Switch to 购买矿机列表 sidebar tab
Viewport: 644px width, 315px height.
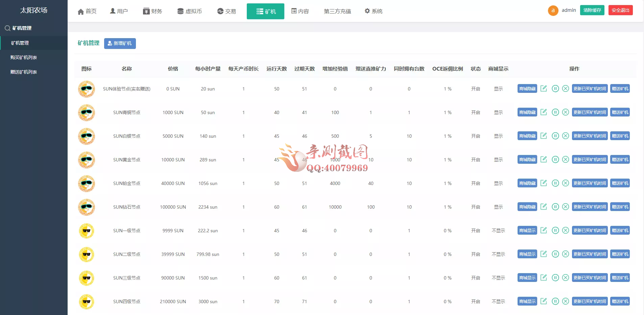click(x=24, y=57)
